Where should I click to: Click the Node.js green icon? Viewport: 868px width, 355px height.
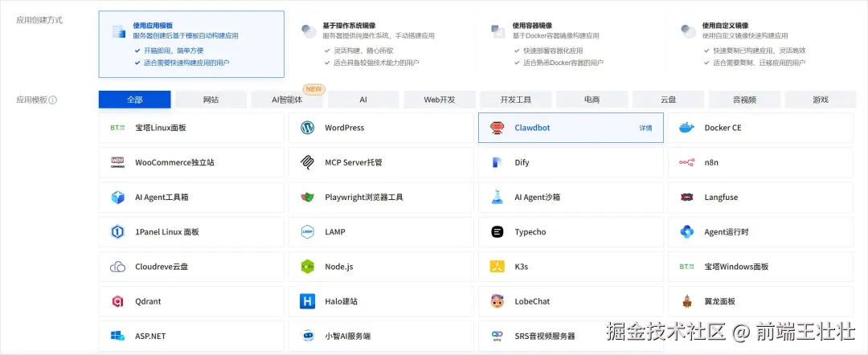tap(307, 267)
